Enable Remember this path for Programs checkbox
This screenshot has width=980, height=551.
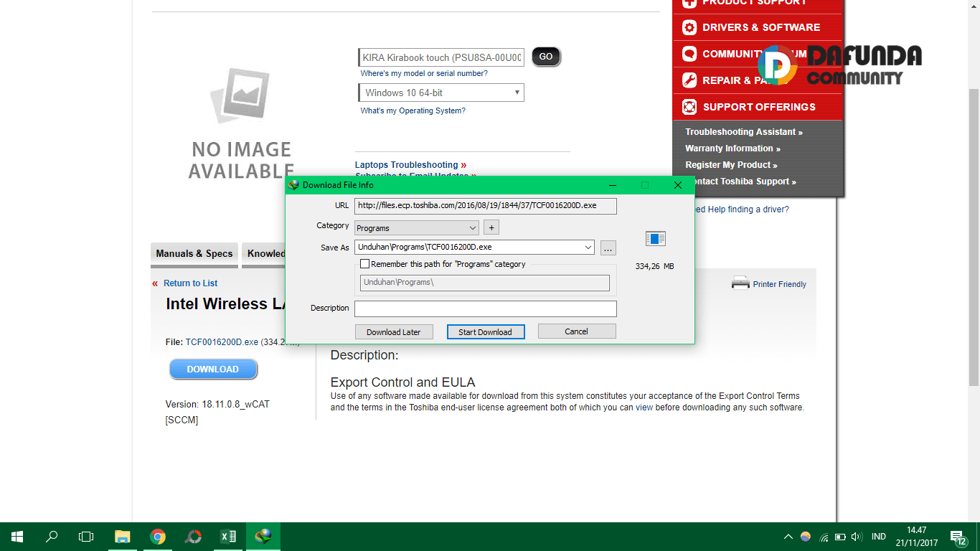click(365, 264)
